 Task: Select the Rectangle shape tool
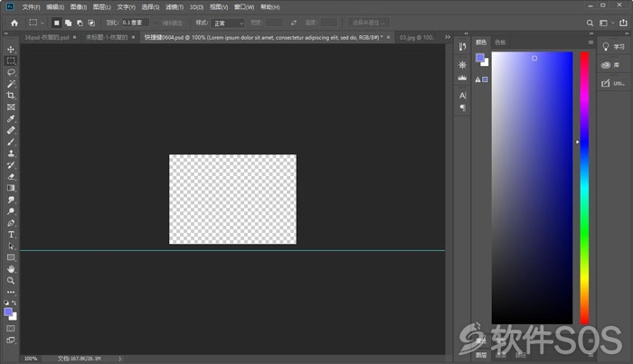11,257
